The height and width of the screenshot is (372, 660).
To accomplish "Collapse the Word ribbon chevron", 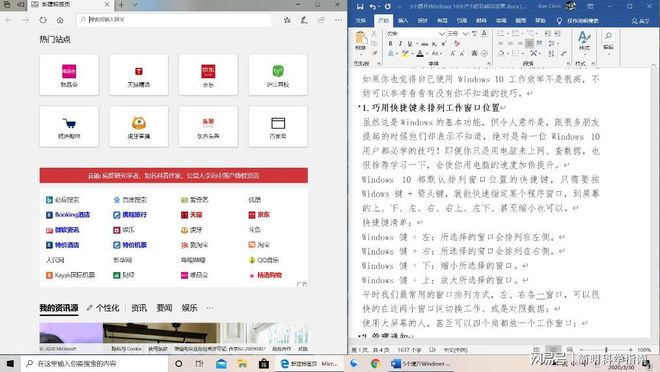I will (x=653, y=64).
